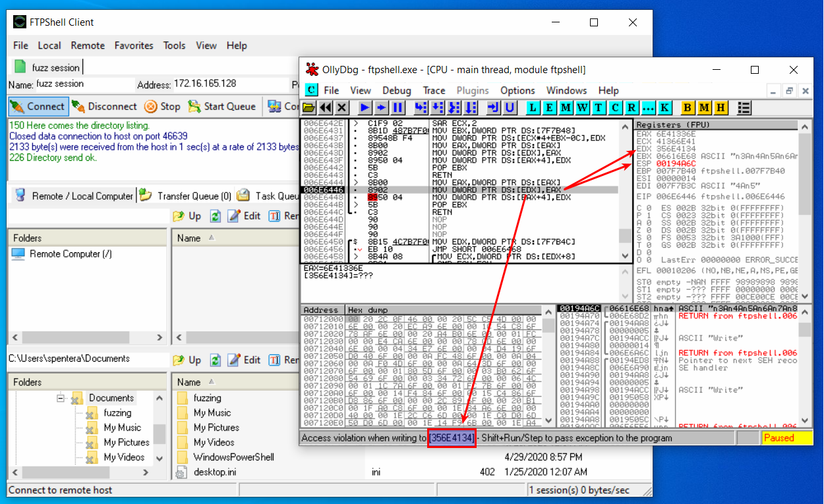Click Up button in remote pane
Image resolution: width=824 pixels, height=504 pixels.
[187, 216]
